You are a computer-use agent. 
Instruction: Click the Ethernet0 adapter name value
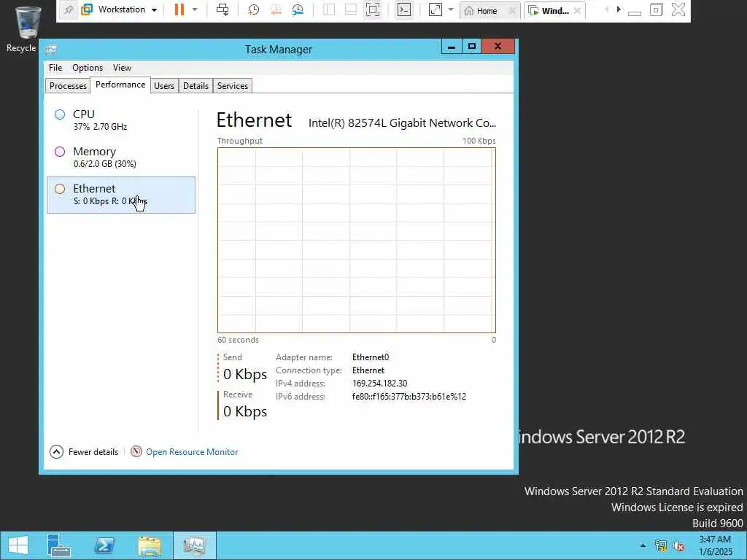[x=370, y=357]
